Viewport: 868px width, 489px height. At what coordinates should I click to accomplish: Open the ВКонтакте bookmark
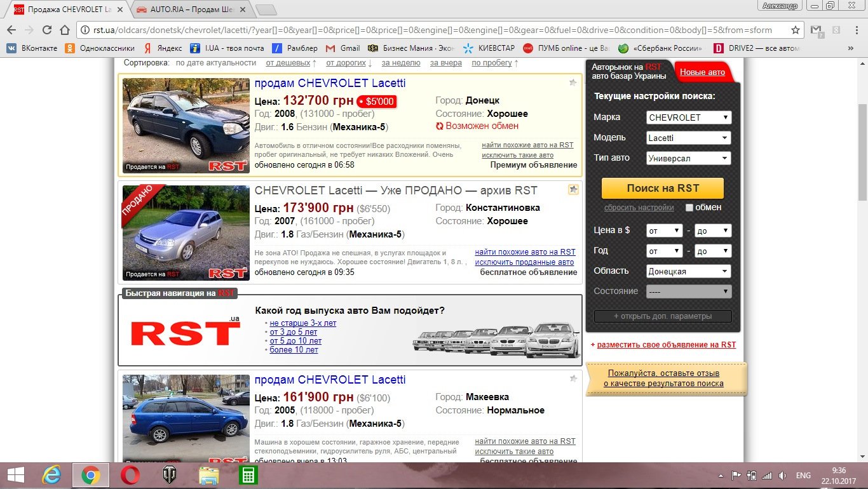(32, 48)
